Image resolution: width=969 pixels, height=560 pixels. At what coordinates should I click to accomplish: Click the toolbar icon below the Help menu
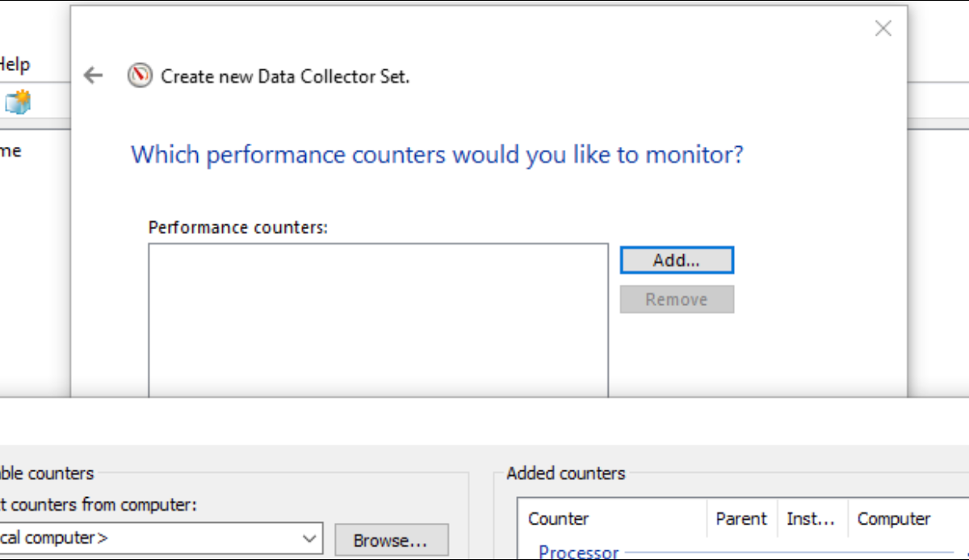coord(18,102)
